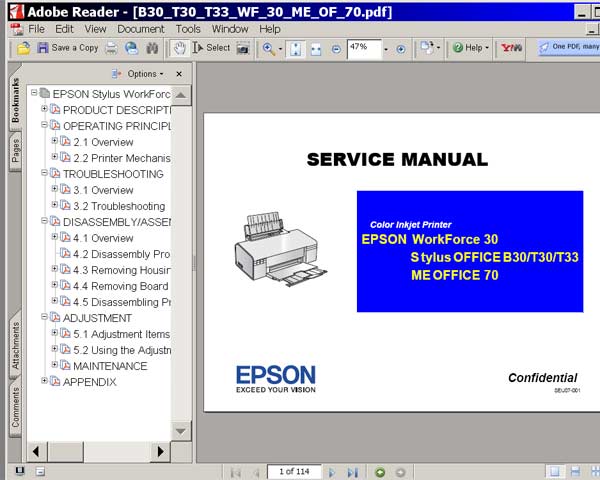Click the bookmarks horizontal scrollbar thumb
600x480 pixels.
[x=65, y=452]
